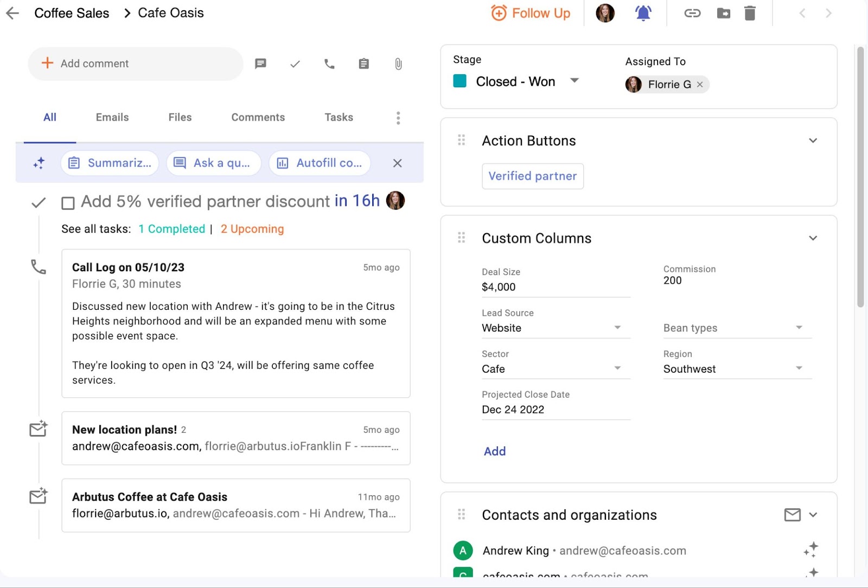Collapse the Action Buttons section
Viewport: 868px width, 588px height.
pyautogui.click(x=813, y=140)
